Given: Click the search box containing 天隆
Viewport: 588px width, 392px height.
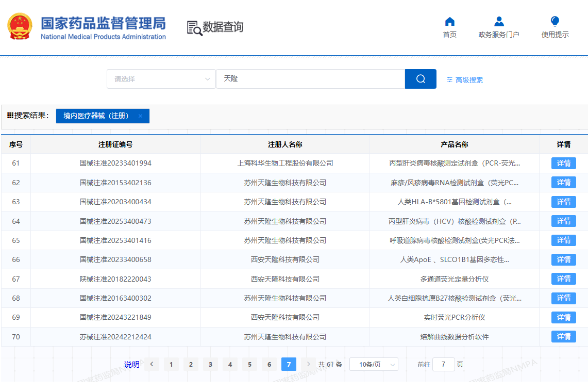Looking at the screenshot, I should [310, 79].
